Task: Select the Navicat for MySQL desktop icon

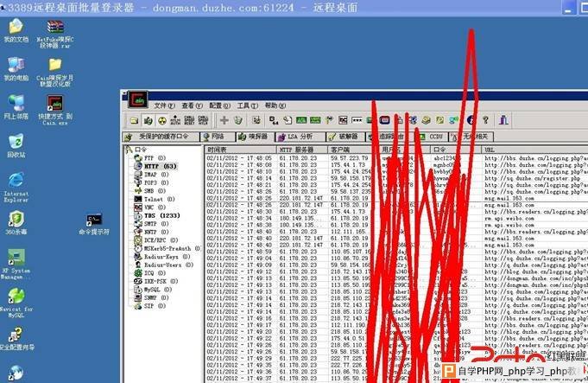Action: tap(16, 303)
